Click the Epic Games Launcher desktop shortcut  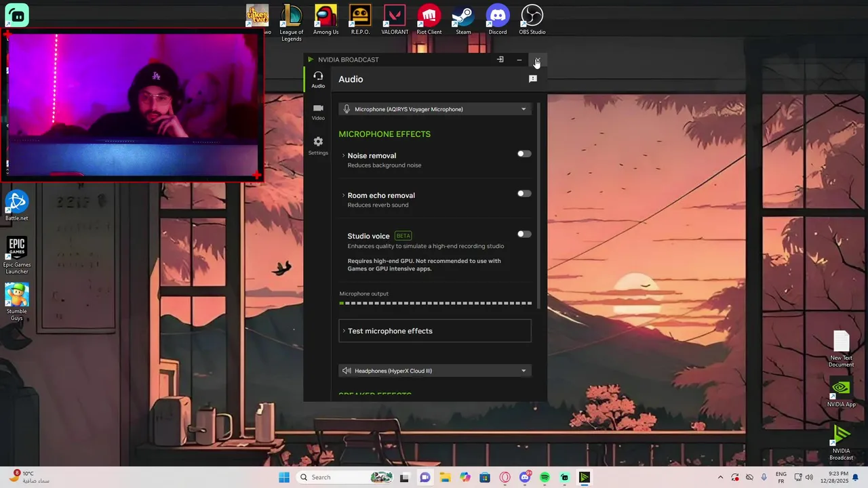(x=17, y=256)
